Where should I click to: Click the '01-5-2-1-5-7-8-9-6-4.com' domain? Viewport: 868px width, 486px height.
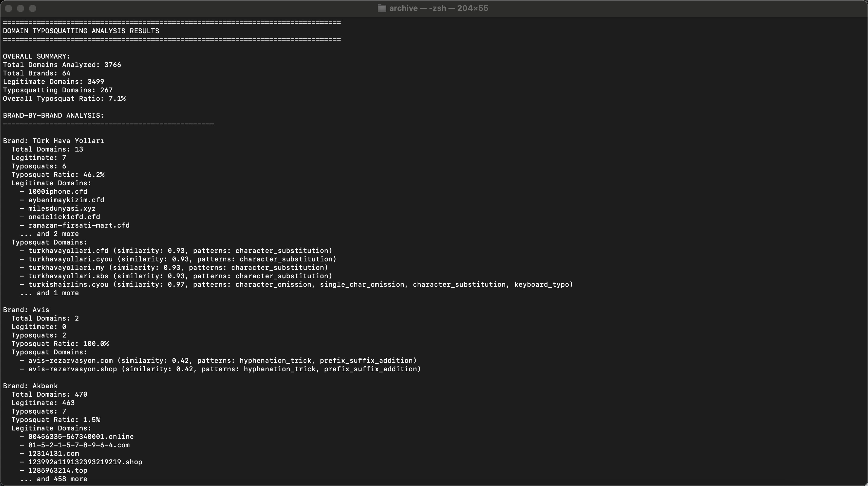[79, 445]
